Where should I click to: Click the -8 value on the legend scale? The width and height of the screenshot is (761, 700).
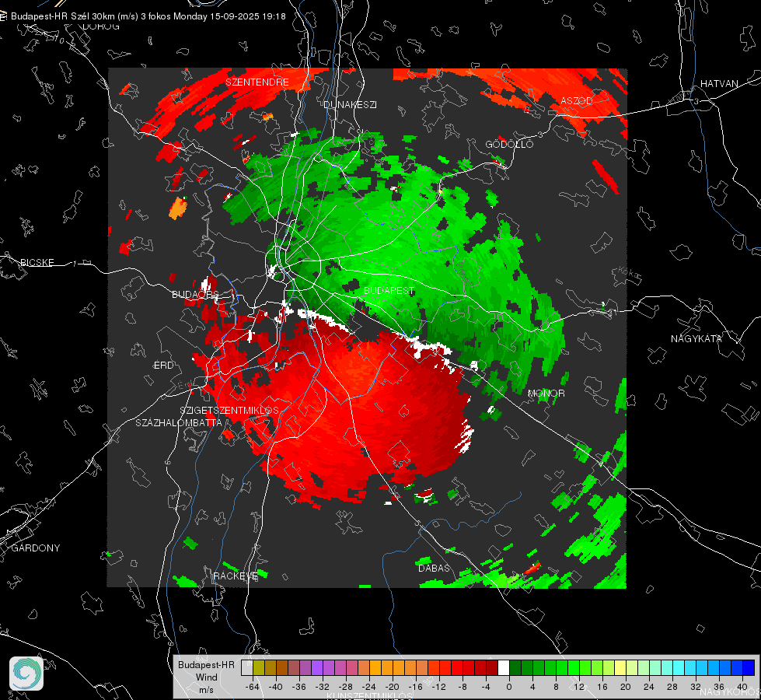(462, 687)
